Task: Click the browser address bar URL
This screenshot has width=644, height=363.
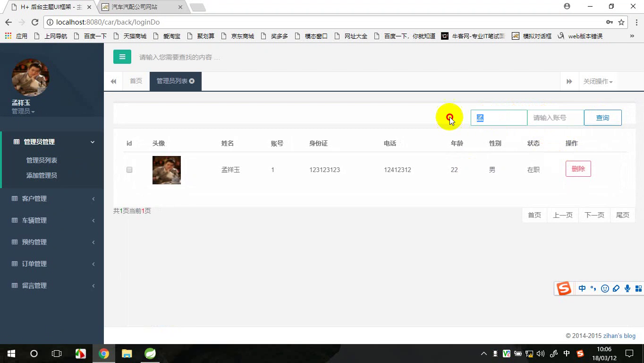Action: coord(108,22)
